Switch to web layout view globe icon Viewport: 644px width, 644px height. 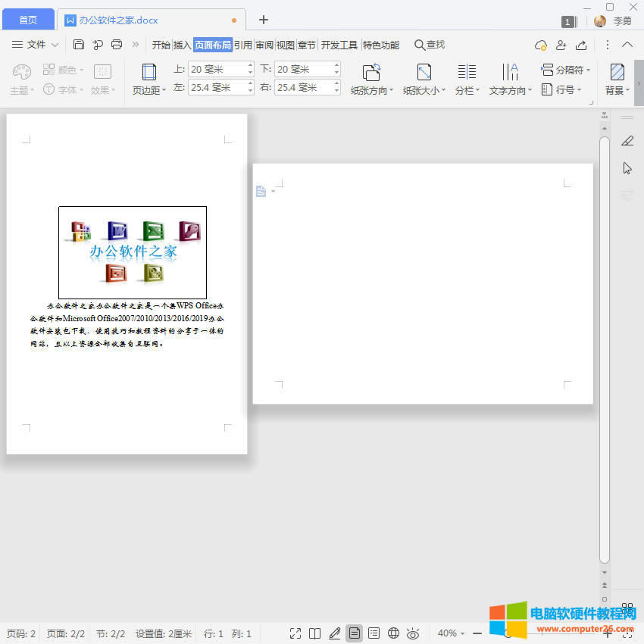click(393, 633)
